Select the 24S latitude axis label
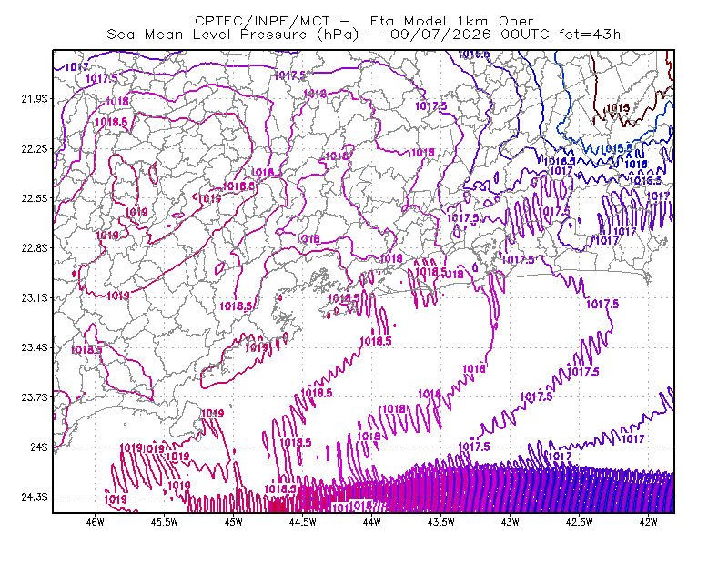Viewport: 728px width, 562px height. click(39, 447)
